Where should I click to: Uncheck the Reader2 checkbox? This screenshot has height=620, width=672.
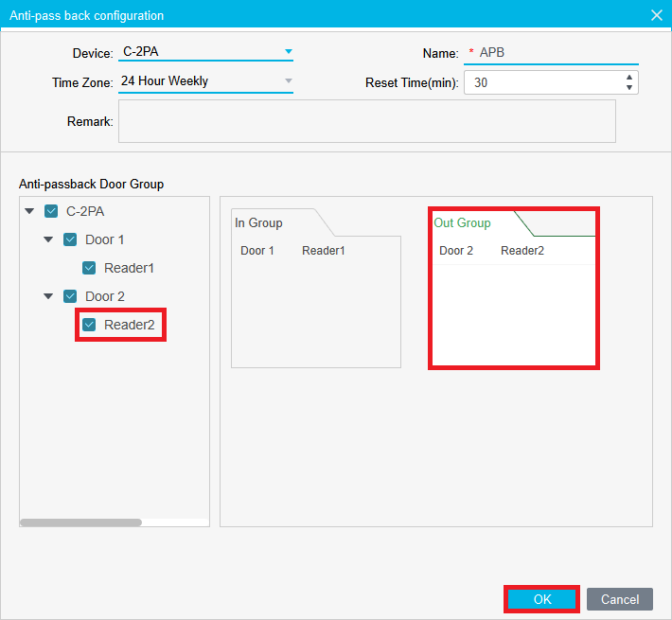pyautogui.click(x=89, y=325)
